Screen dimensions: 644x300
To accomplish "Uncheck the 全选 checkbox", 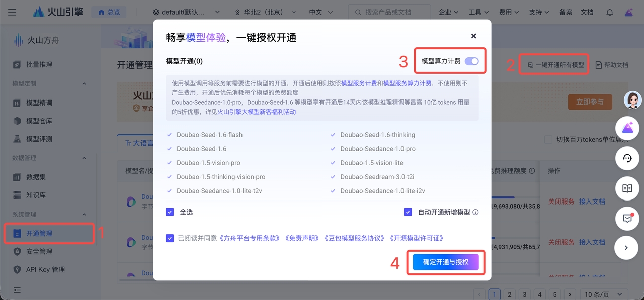I will [x=170, y=212].
